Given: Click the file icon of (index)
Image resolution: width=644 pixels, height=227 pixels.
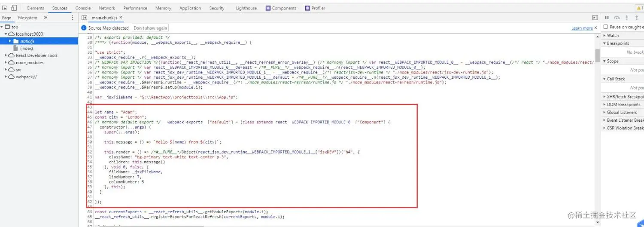Looking at the screenshot, I should 16,48.
